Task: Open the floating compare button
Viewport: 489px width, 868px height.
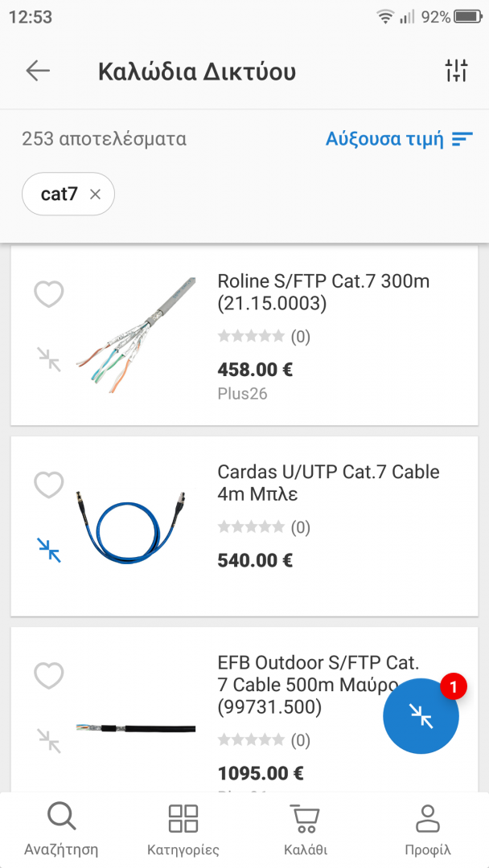Action: coord(421,715)
